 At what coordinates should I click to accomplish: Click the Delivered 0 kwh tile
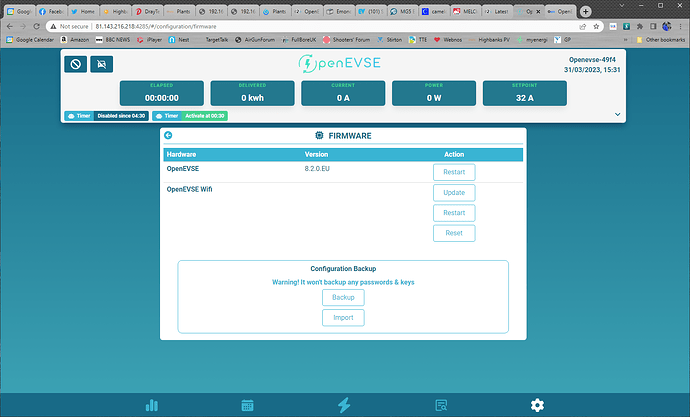(x=252, y=93)
